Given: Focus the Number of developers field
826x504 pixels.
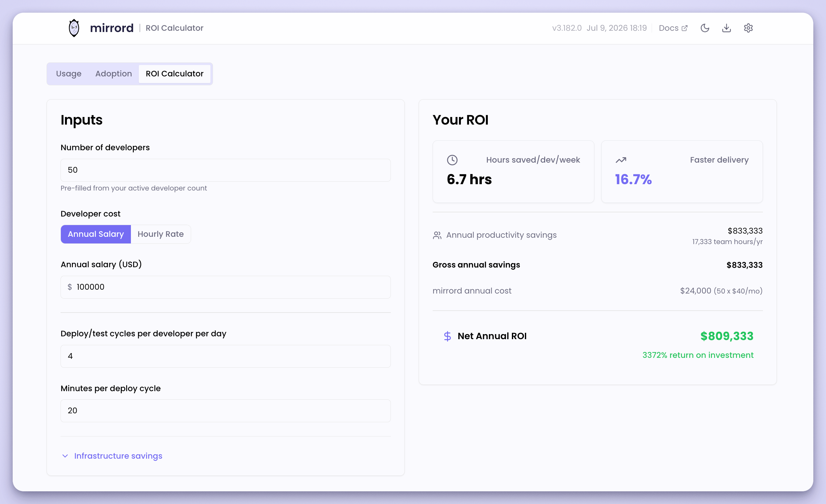Looking at the screenshot, I should click(x=226, y=170).
